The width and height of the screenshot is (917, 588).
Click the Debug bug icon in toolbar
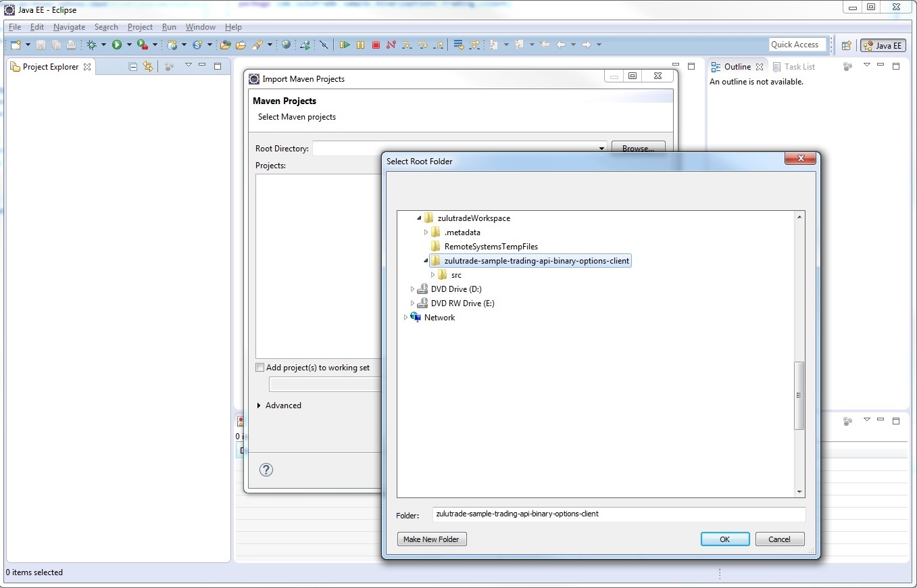pyautogui.click(x=92, y=45)
